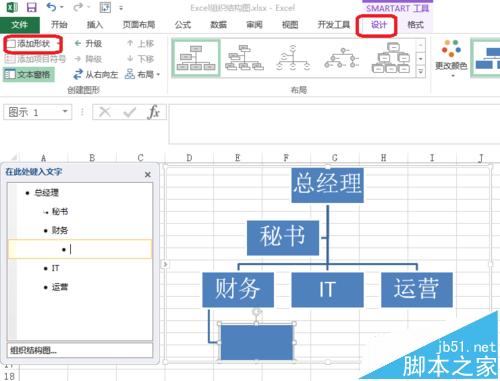Switch to the 视图 ribbon tab
The width and height of the screenshot is (500, 381).
pos(290,25)
